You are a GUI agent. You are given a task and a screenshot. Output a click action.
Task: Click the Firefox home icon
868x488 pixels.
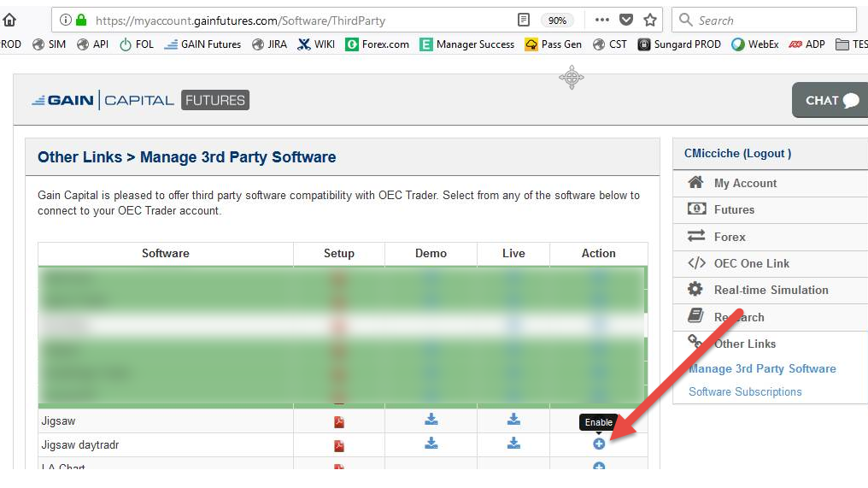[x=9, y=21]
